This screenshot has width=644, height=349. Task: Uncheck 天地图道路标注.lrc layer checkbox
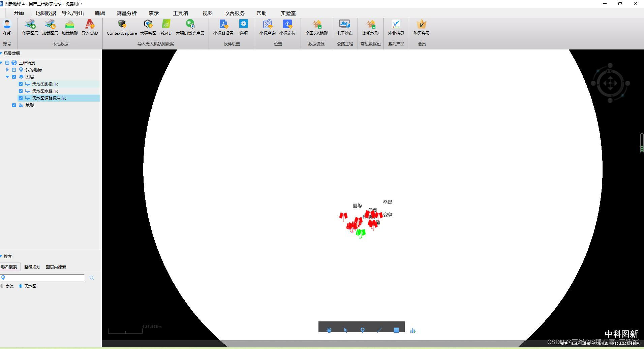click(x=21, y=98)
